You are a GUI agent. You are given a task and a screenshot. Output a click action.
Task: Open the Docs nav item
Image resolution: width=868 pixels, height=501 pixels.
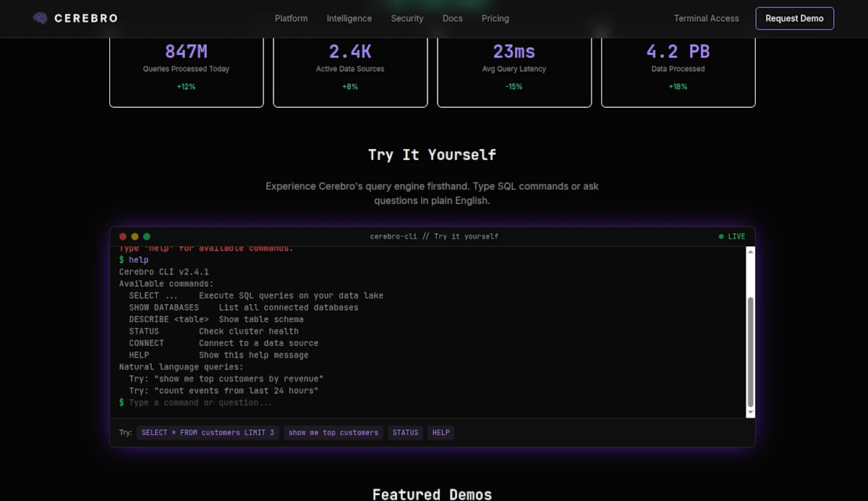click(x=453, y=18)
